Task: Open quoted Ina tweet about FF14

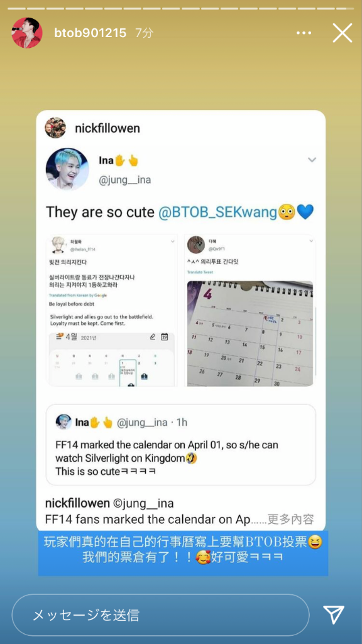Action: point(181,445)
